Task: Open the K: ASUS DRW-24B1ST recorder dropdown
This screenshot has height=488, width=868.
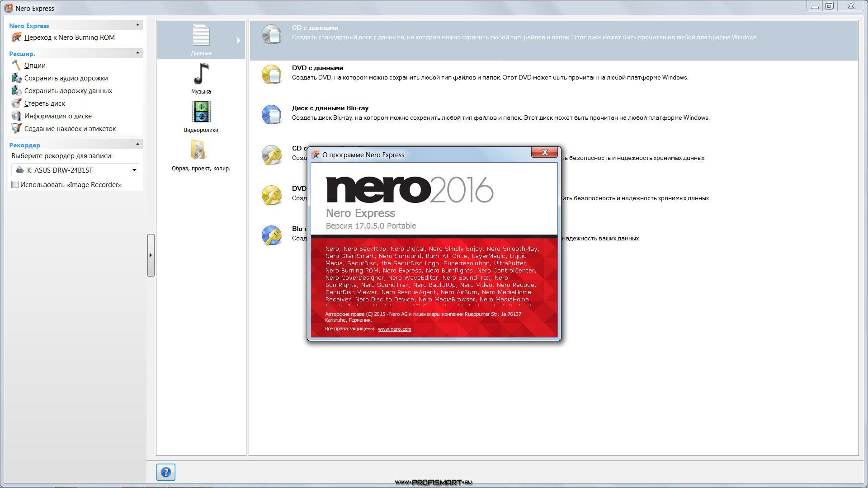Action: [x=75, y=170]
